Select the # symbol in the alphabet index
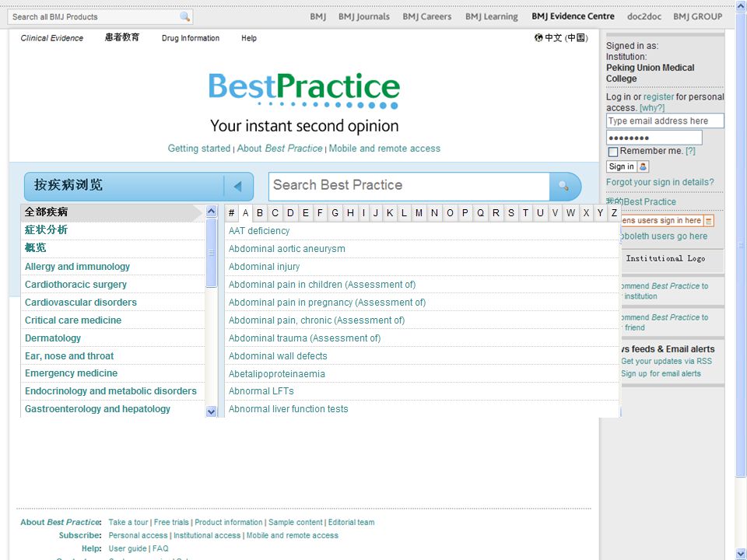747x560 pixels. pos(232,213)
